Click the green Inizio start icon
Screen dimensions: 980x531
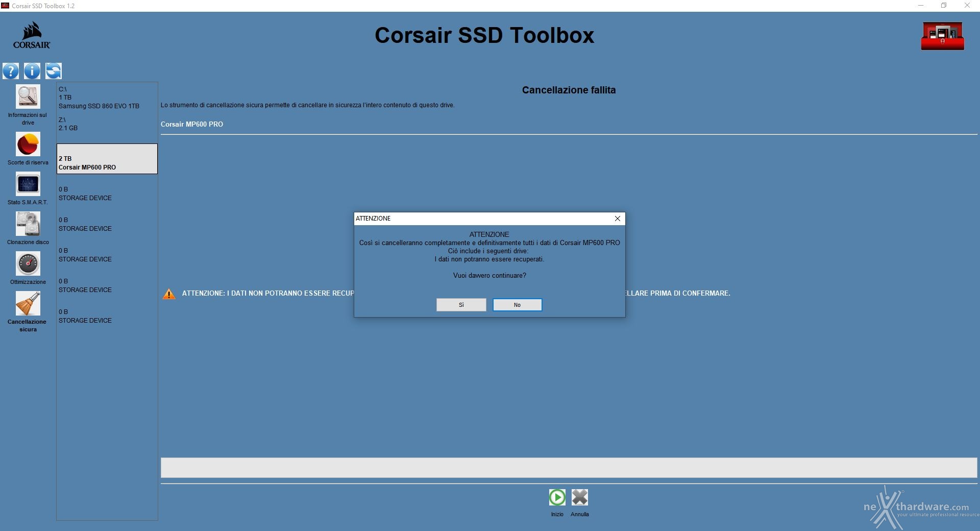point(557,497)
